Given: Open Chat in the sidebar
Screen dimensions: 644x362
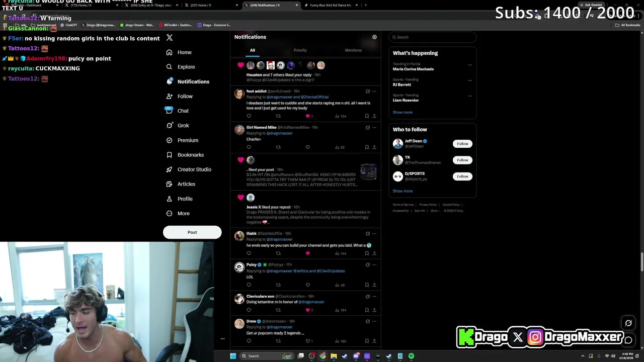Looking at the screenshot, I should pyautogui.click(x=177, y=111).
